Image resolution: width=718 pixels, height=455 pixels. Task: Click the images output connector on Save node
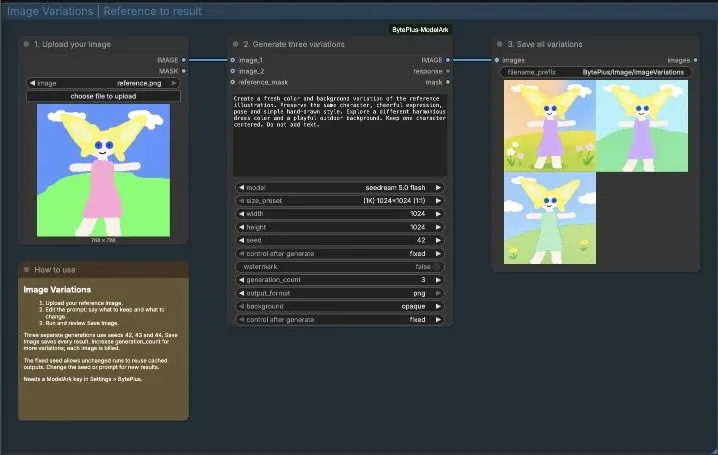point(695,60)
